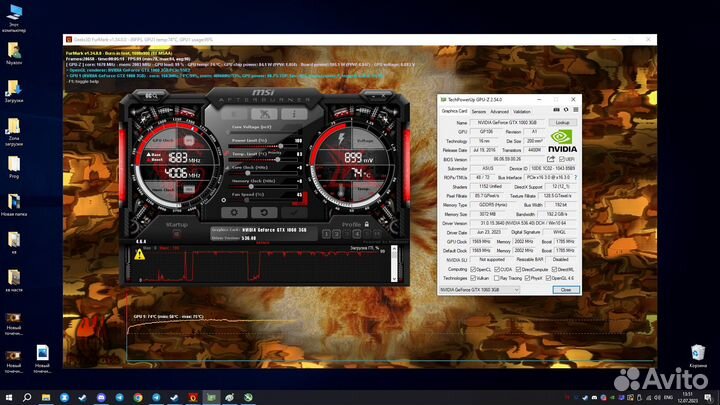
Task: Switch to the Sensors tab in GPU-Z
Action: pos(478,112)
